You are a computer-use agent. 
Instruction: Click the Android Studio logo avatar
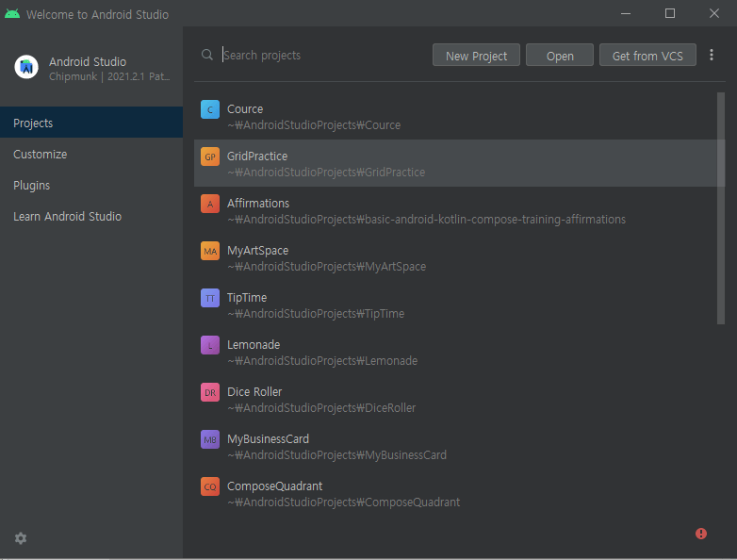pos(26,67)
